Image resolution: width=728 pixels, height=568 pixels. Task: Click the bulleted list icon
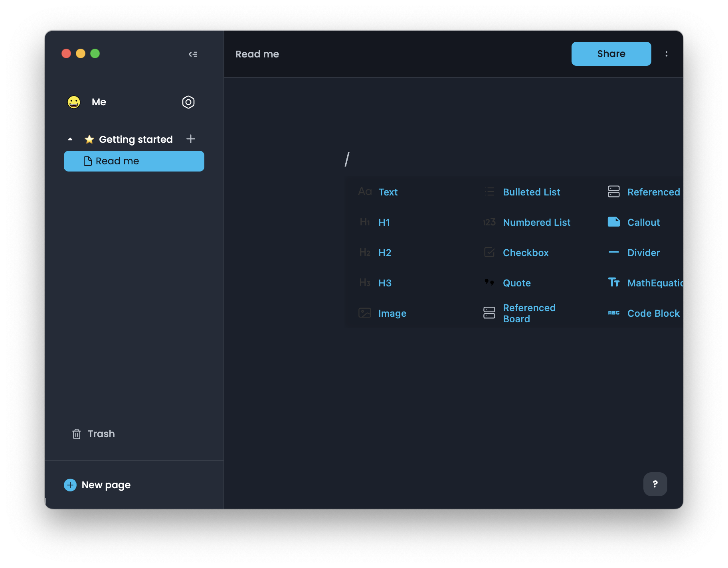click(x=489, y=192)
